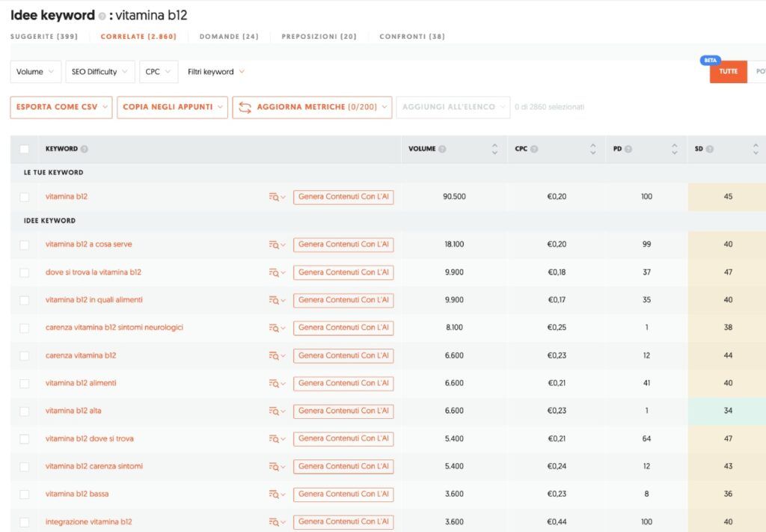This screenshot has width=766, height=532.
Task: Open search-results icon for integrazione vitamina b12
Action: [x=277, y=522]
